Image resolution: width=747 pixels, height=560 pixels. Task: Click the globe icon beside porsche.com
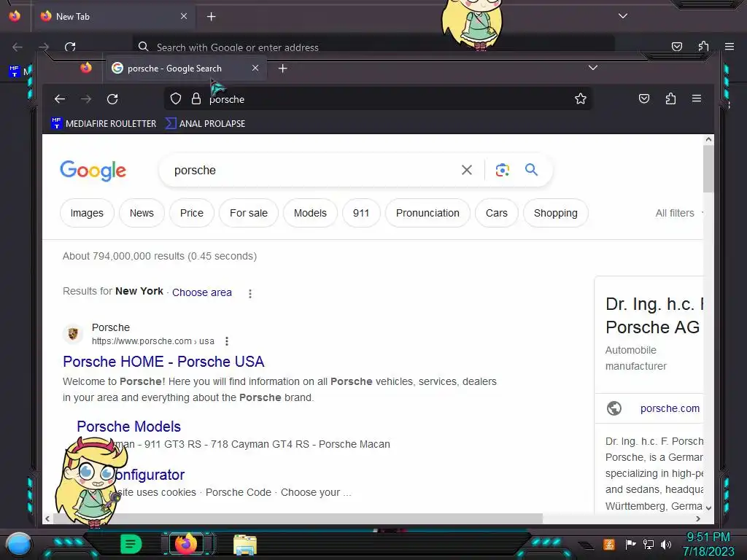pos(614,408)
